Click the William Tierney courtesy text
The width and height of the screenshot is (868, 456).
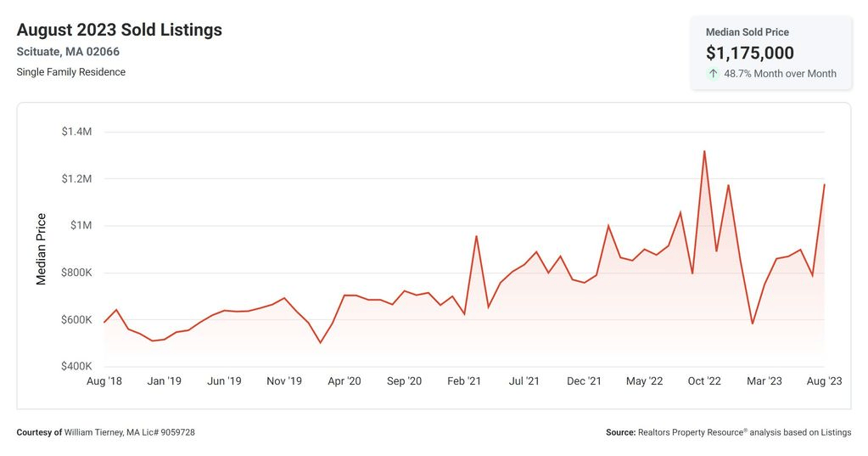point(106,432)
